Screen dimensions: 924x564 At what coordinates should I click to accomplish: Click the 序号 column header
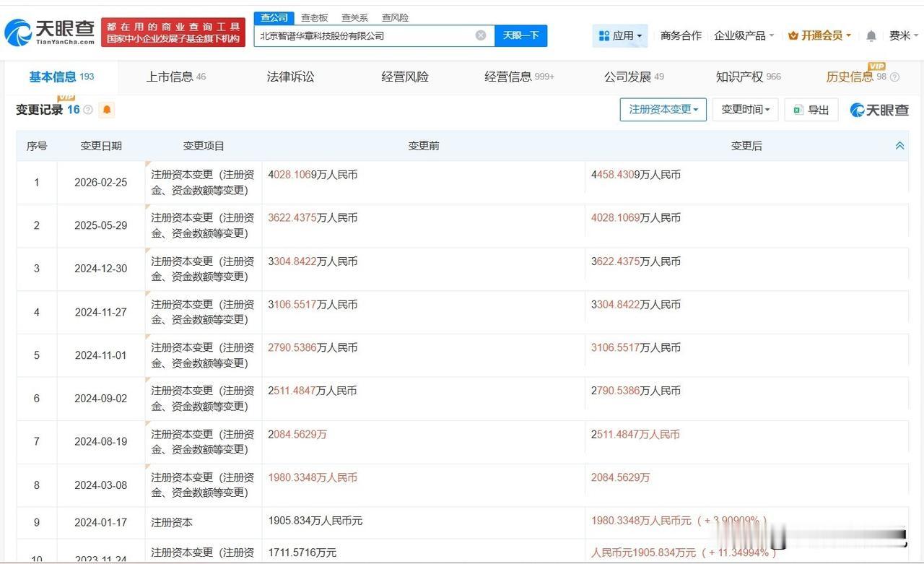coord(37,146)
